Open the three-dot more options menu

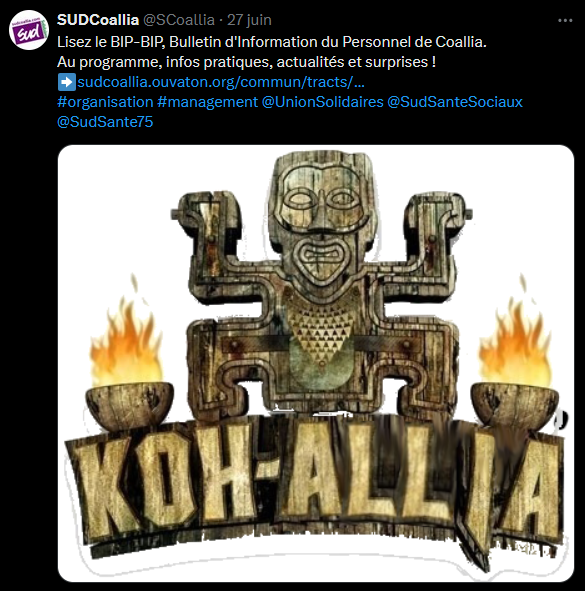coord(565,20)
